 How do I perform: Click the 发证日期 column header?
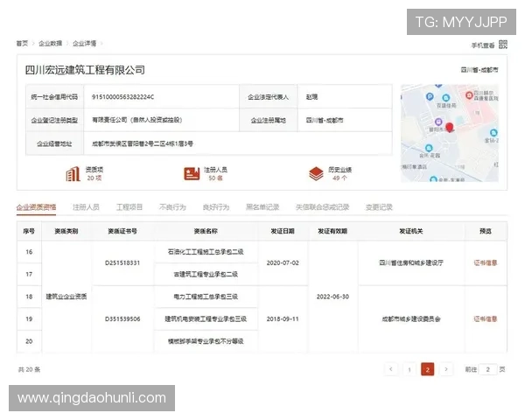[x=283, y=231]
